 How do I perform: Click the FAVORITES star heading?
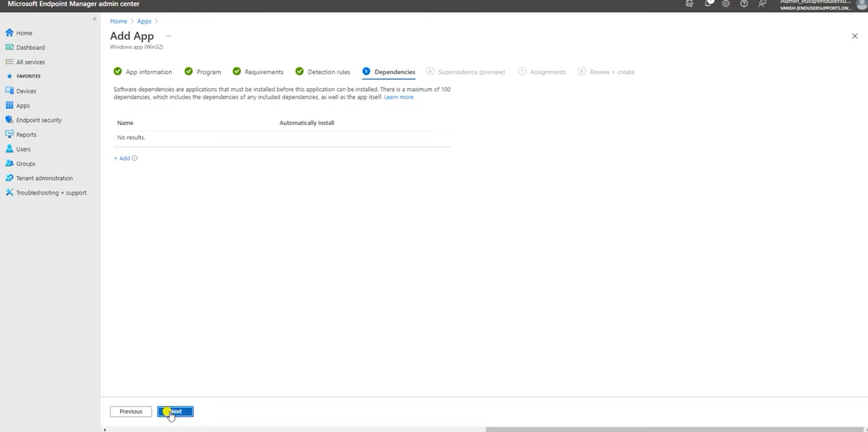click(24, 76)
